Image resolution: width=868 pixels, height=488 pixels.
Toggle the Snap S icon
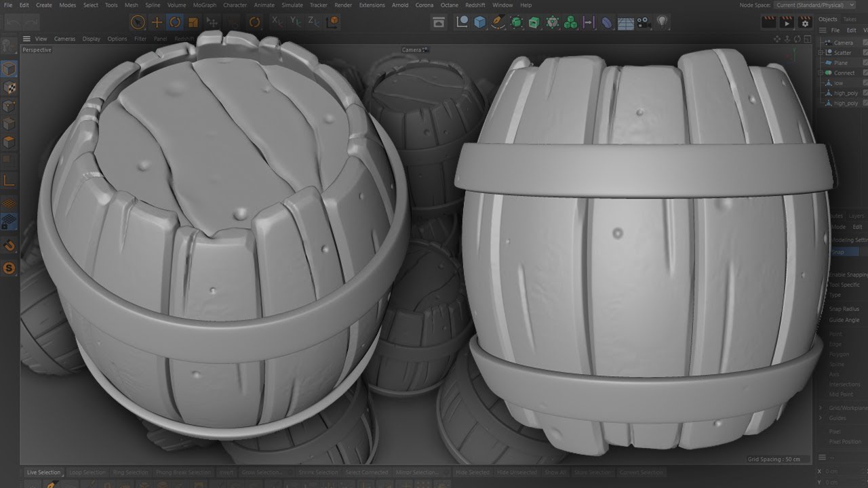9,268
